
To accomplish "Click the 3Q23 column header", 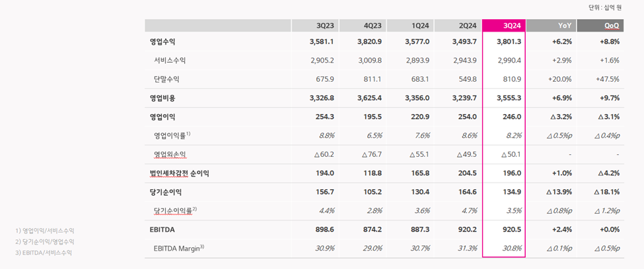I will click(x=315, y=26).
